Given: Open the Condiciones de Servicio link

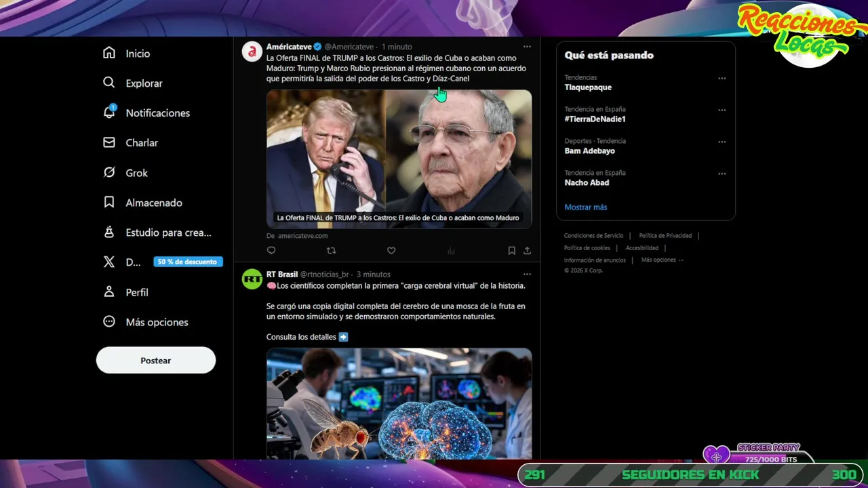Looking at the screenshot, I should click(x=593, y=236).
